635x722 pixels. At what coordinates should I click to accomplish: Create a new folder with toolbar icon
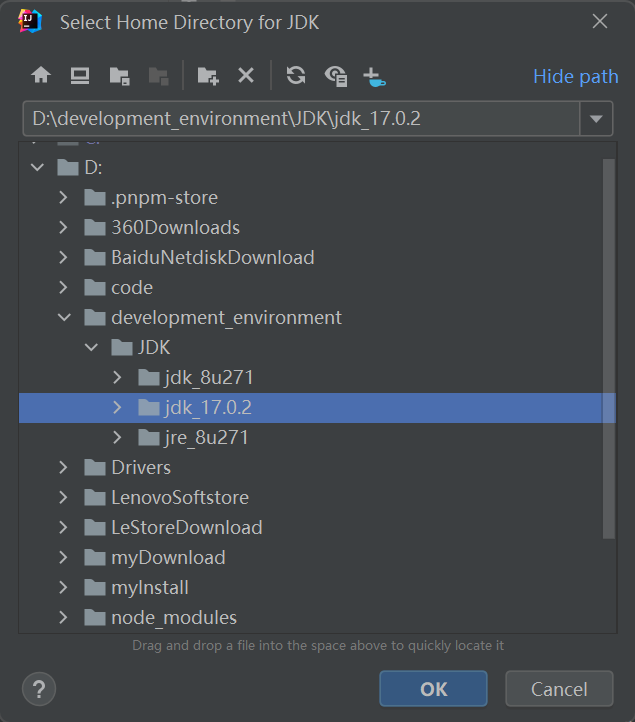point(208,76)
